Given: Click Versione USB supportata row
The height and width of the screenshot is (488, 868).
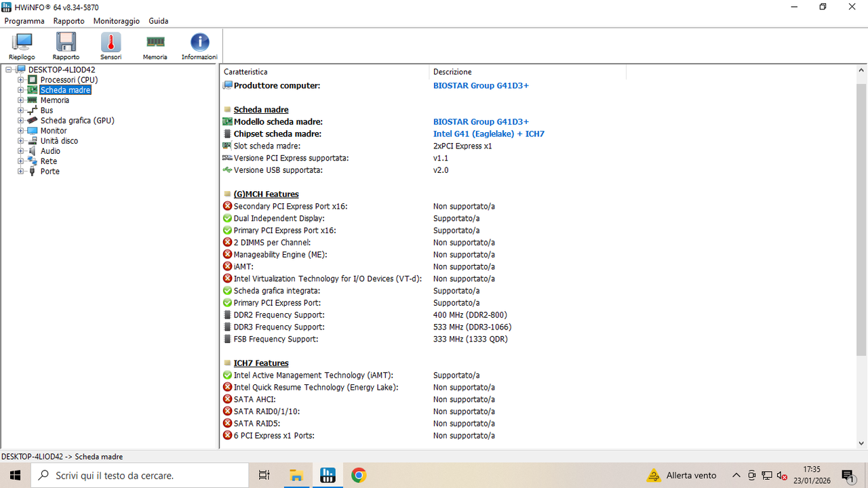Looking at the screenshot, I should point(538,170).
